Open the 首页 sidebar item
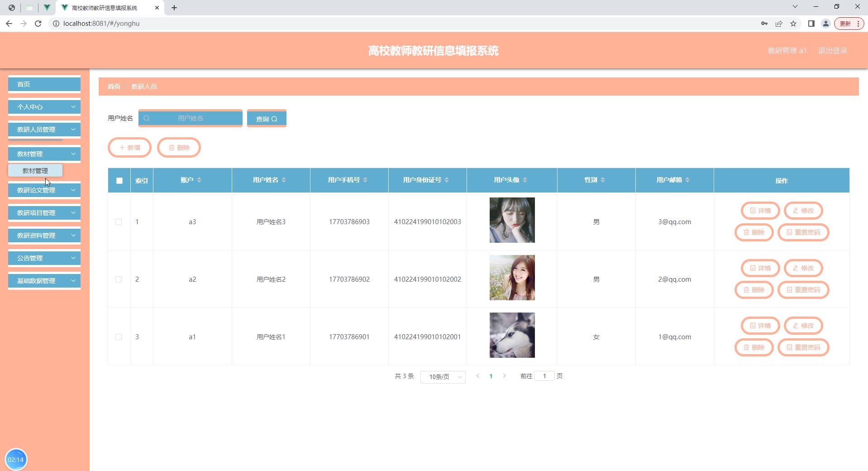868x471 pixels. 44,84
